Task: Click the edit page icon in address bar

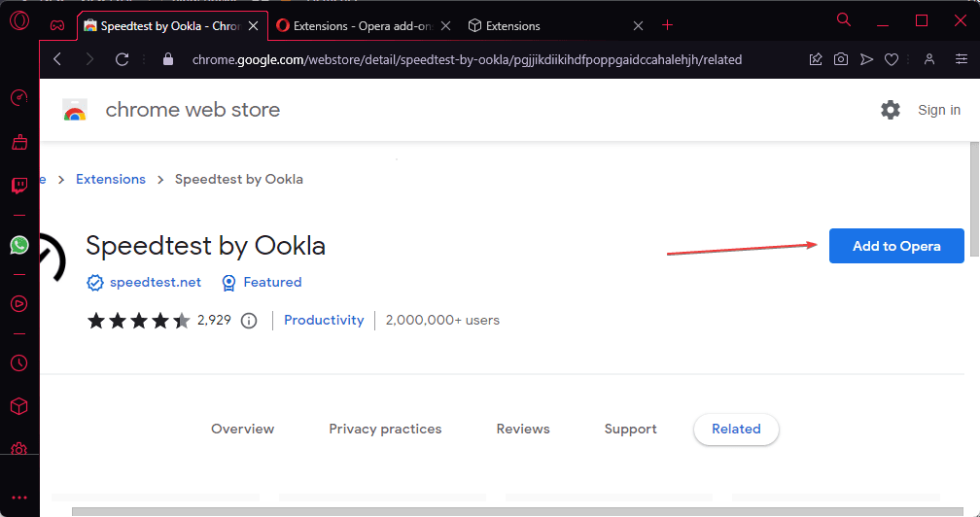Action: pos(816,59)
